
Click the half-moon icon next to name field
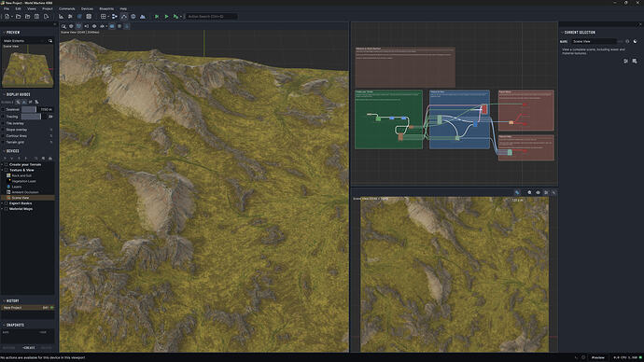(x=635, y=41)
